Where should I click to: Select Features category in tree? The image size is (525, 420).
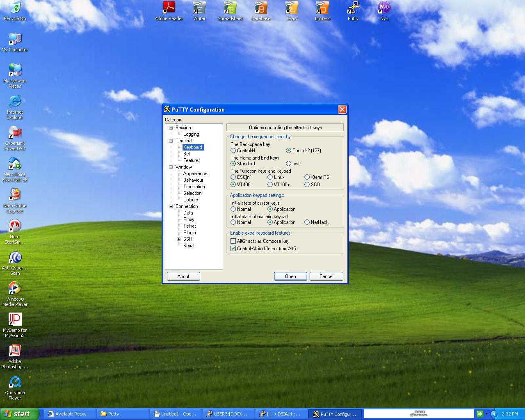192,160
